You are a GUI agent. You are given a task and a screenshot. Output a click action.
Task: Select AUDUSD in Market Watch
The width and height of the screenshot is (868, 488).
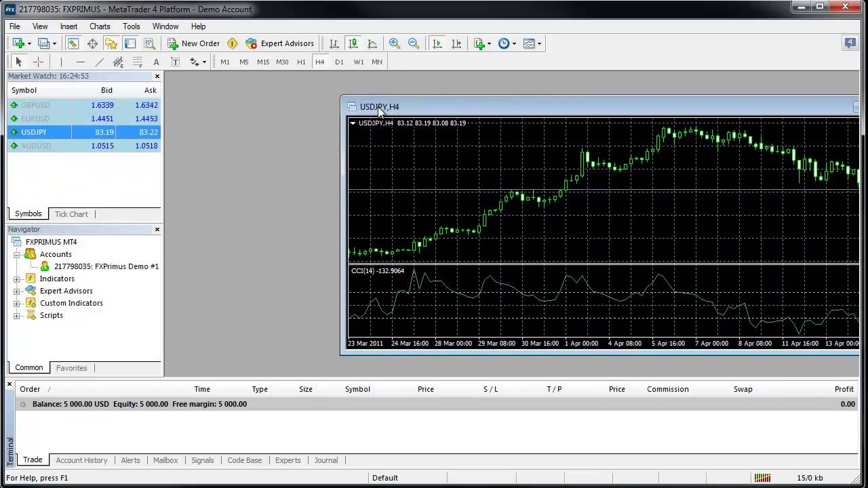[84, 146]
